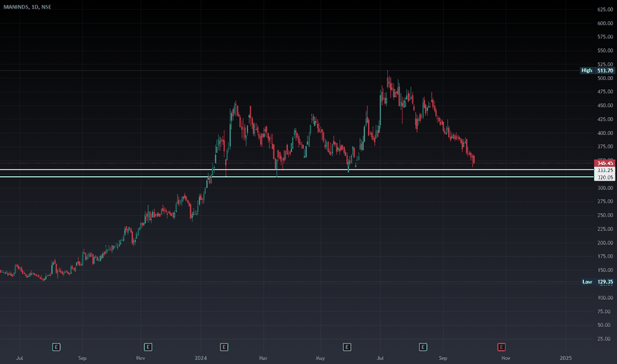
Task: Open the earnings E marker between Jul and Sep 2024
Action: (x=422, y=347)
